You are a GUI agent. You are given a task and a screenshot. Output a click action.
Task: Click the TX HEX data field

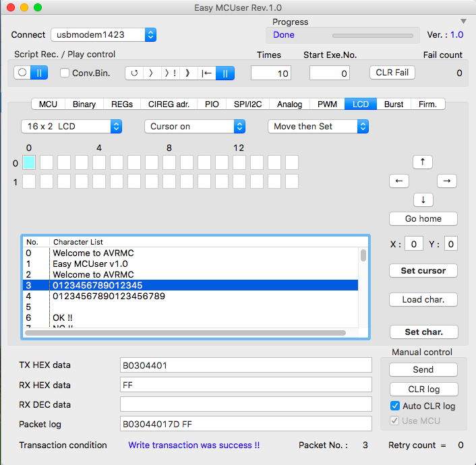[246, 365]
